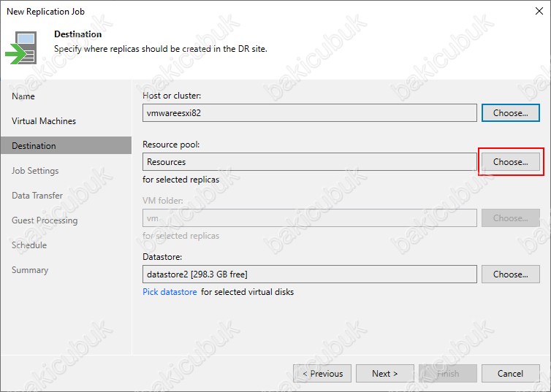Open the Guest Processing step

pos(45,220)
